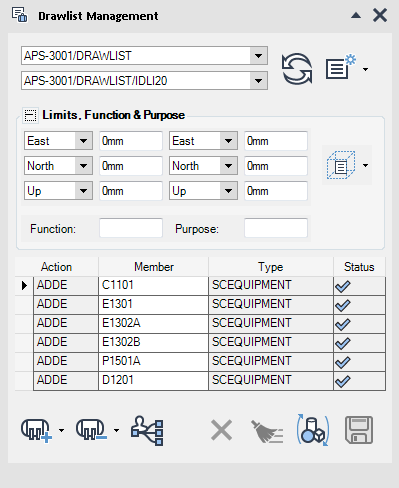399x488 pixels.
Task: Click the SCEQUIPMENT type cell for D1201
Action: click(x=271, y=380)
